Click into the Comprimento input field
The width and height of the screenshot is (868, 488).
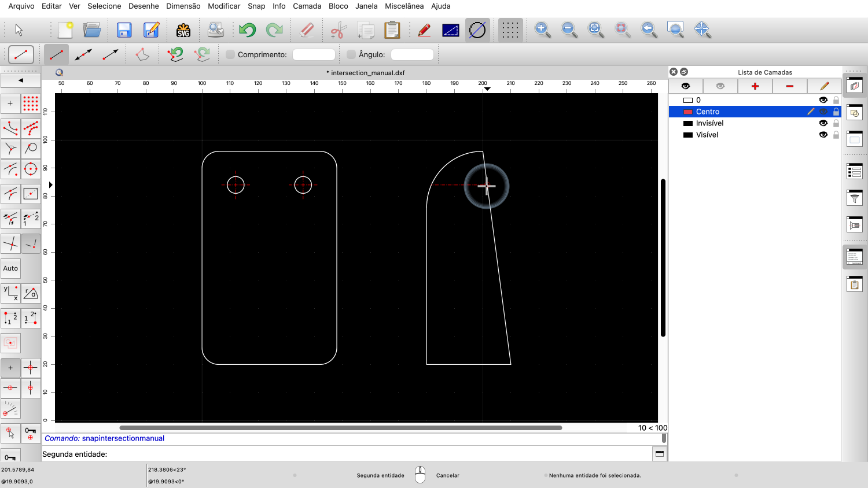coord(314,54)
